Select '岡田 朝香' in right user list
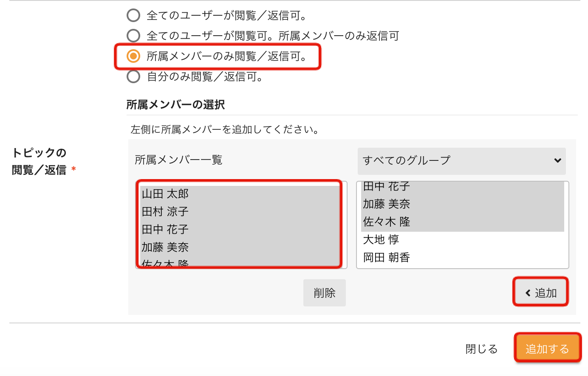588x376 pixels. pos(386,258)
